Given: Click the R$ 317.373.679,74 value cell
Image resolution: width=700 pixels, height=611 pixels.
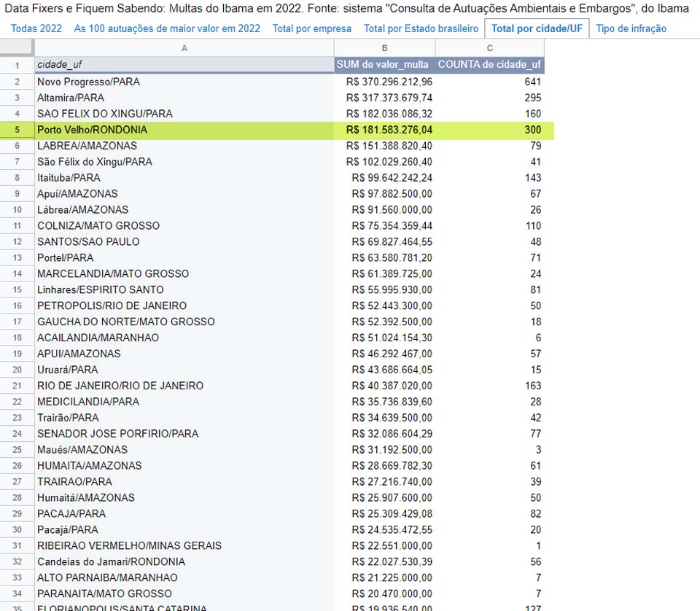Looking at the screenshot, I should tap(384, 98).
